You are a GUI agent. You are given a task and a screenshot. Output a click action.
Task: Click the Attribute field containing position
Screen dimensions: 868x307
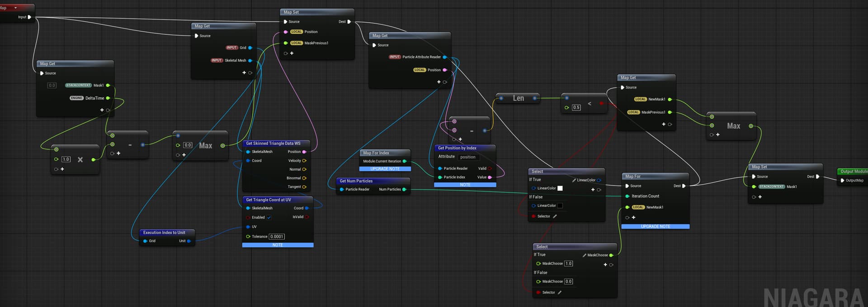pos(468,157)
